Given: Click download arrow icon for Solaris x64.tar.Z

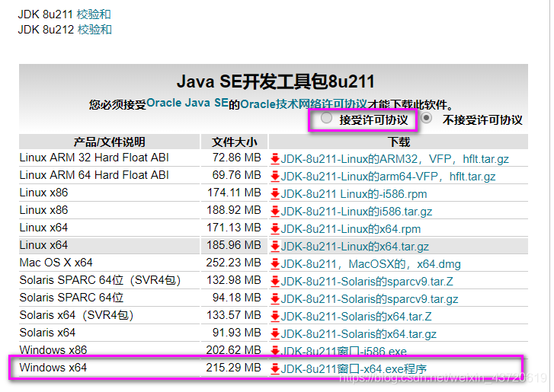Looking at the screenshot, I should pyautogui.click(x=275, y=317).
